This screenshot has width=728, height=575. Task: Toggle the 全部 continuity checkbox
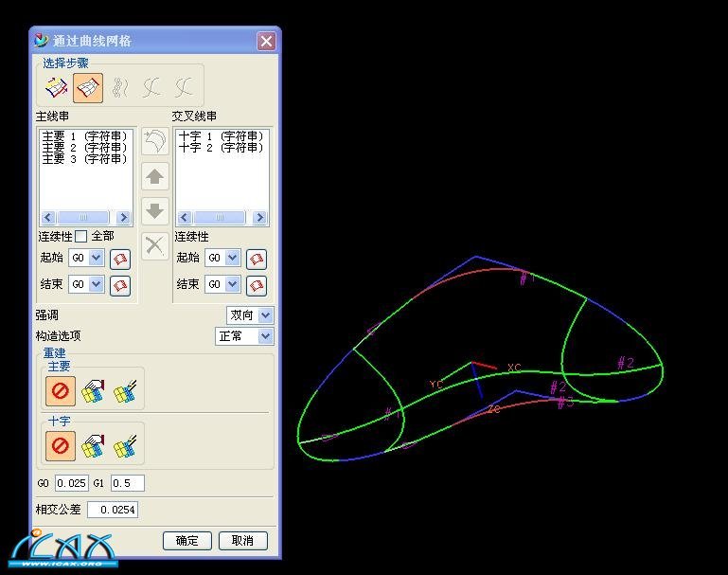tap(80, 237)
